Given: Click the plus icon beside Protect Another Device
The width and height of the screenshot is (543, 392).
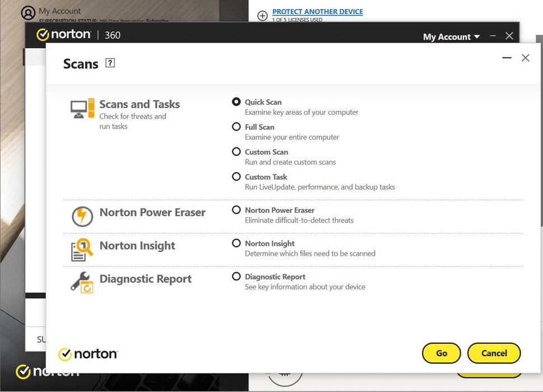Looking at the screenshot, I should pyautogui.click(x=263, y=16).
